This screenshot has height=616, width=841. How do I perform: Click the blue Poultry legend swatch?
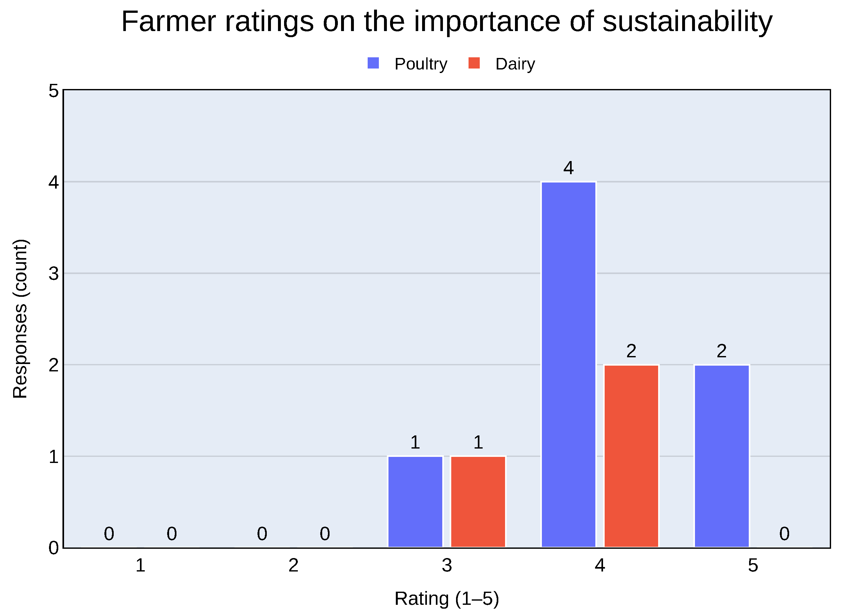tap(373, 63)
